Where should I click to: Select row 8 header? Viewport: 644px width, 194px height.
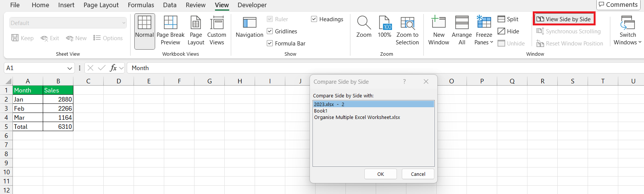tap(6, 154)
